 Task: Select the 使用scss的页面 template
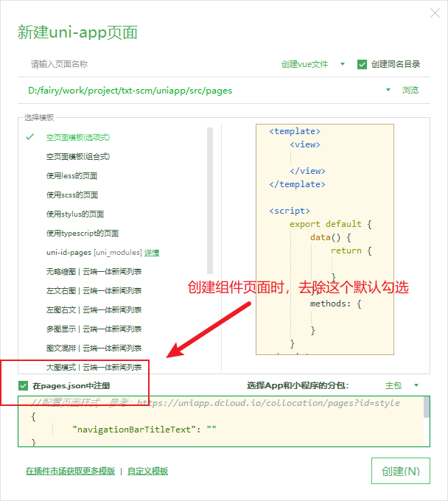pyautogui.click(x=72, y=195)
